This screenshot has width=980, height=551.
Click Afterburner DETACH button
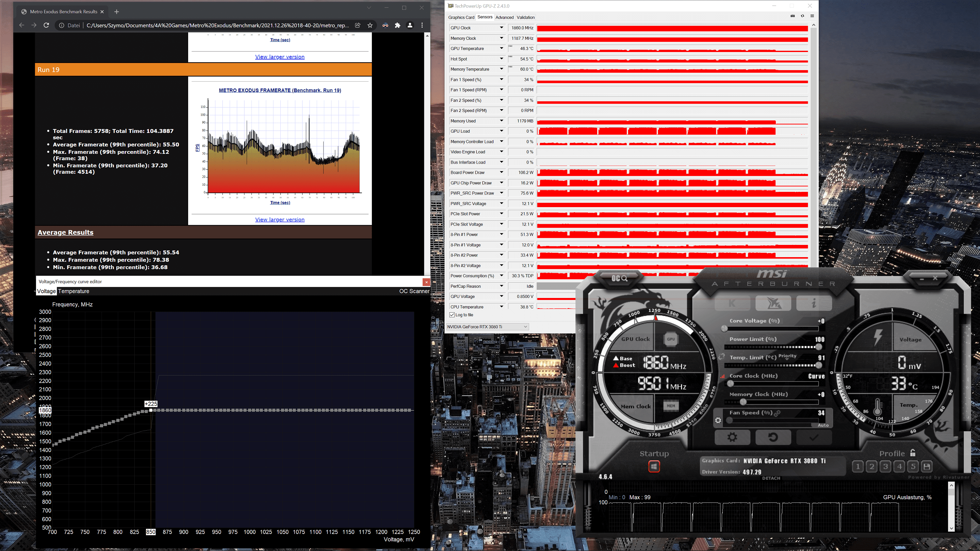[x=771, y=478]
